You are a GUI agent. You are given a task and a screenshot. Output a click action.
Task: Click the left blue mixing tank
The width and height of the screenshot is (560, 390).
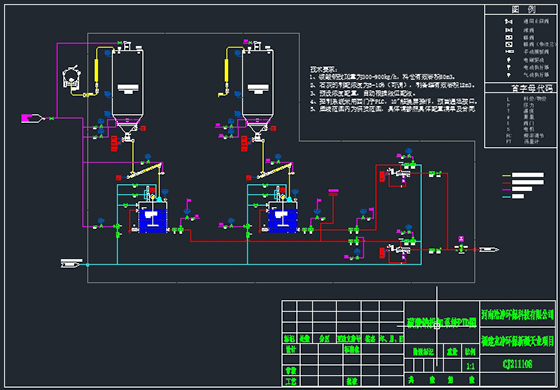(153, 220)
